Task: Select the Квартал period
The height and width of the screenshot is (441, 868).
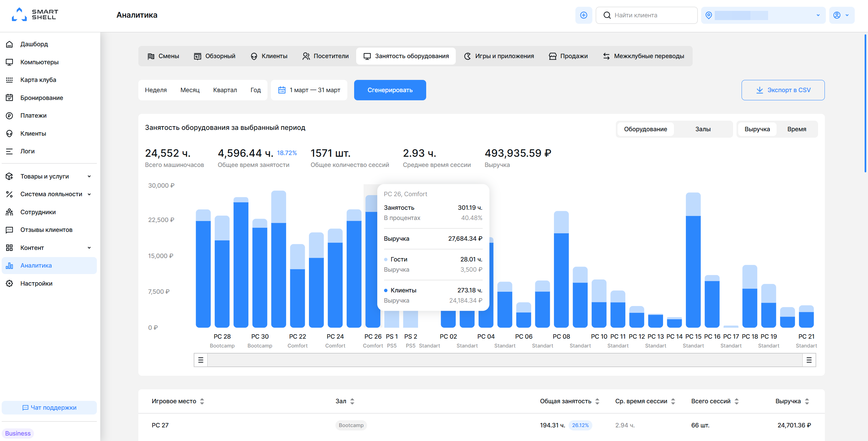Action: click(225, 90)
